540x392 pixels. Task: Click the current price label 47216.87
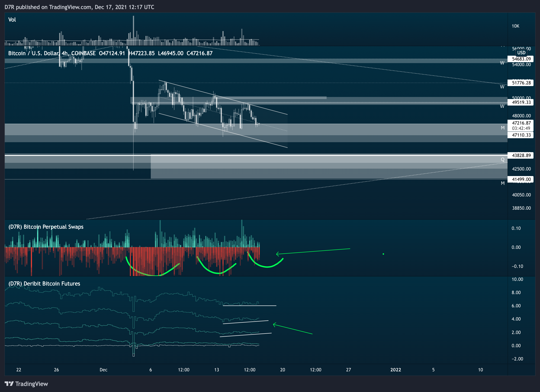click(x=521, y=123)
